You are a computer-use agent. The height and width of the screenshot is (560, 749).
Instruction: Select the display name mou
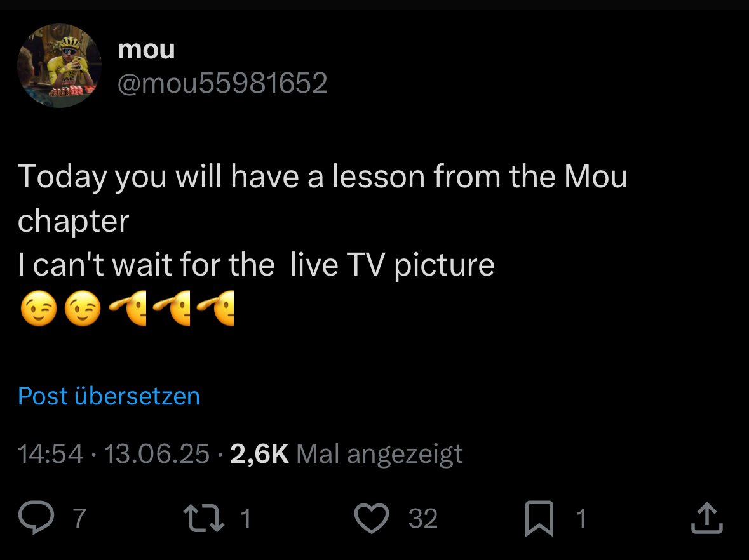(146, 50)
